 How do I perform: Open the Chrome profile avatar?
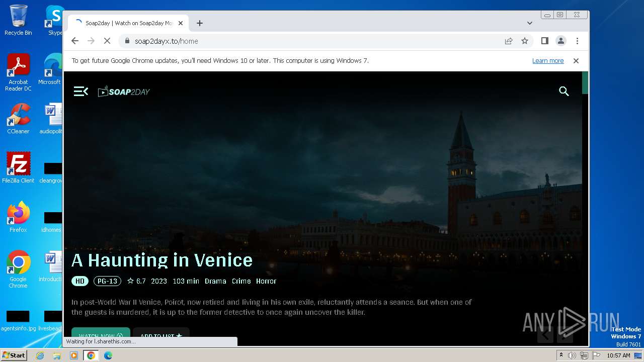coord(561,41)
